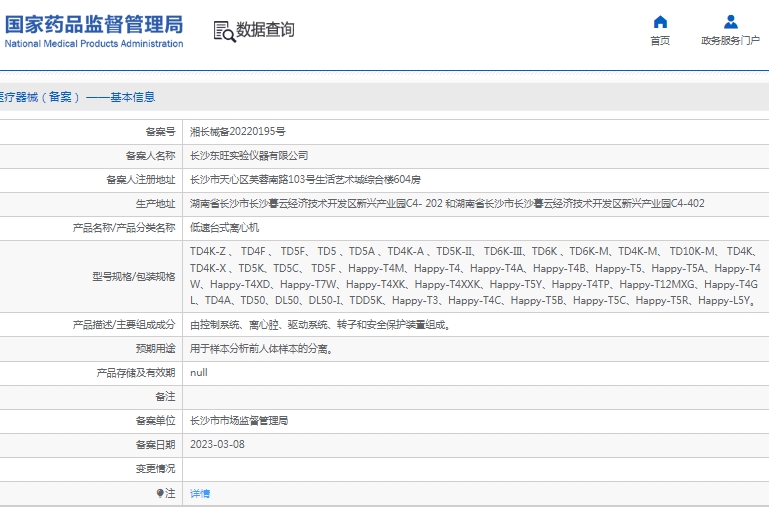The image size is (769, 513).
Task: Click the 备案号 row label
Action: (160, 131)
